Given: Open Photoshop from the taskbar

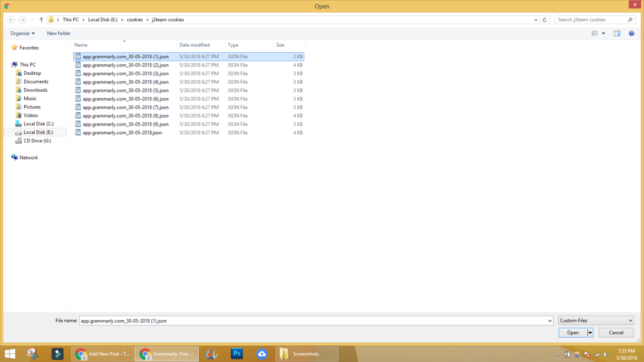Looking at the screenshot, I should [237, 354].
